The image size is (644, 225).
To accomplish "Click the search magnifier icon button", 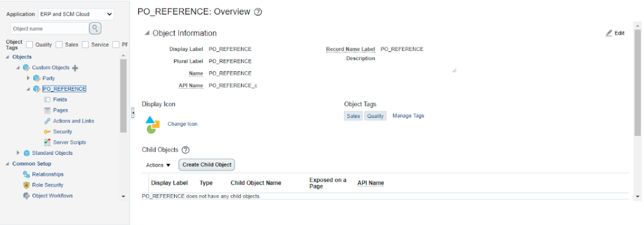I will point(95,28).
